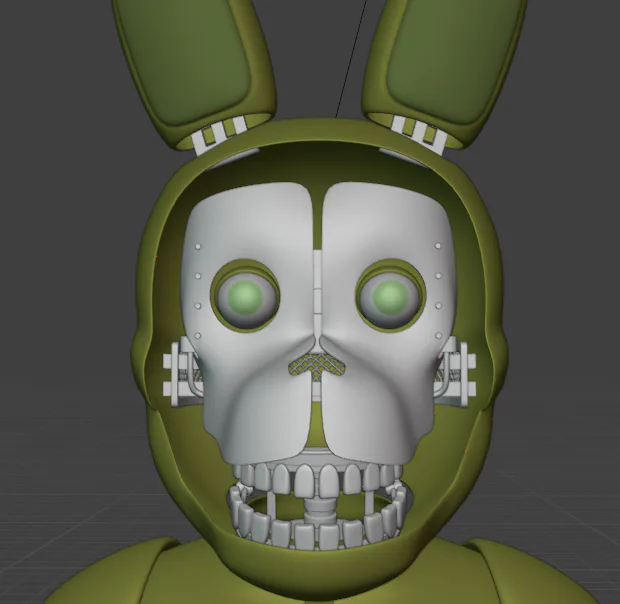Select the jaw hinge mechanism on left side
The image size is (620, 604).
click(x=183, y=374)
